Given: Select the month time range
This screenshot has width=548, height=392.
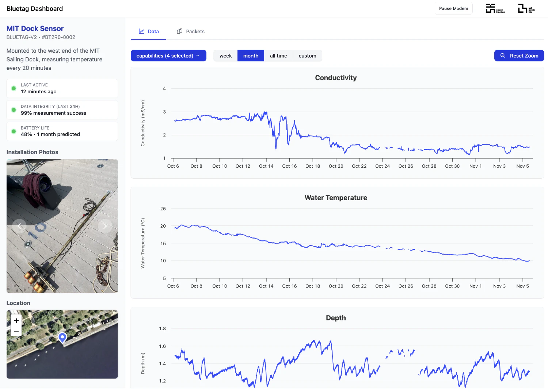Looking at the screenshot, I should point(250,56).
